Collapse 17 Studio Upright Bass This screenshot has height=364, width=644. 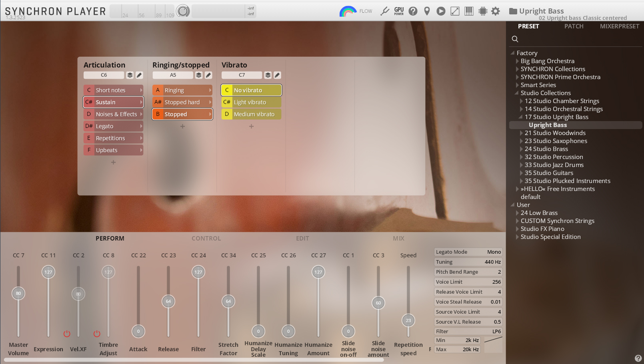[520, 117]
